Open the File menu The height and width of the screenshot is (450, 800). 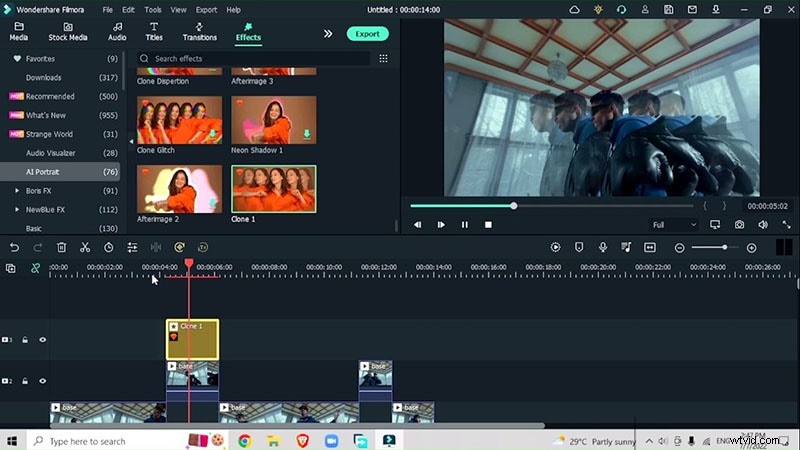point(108,10)
